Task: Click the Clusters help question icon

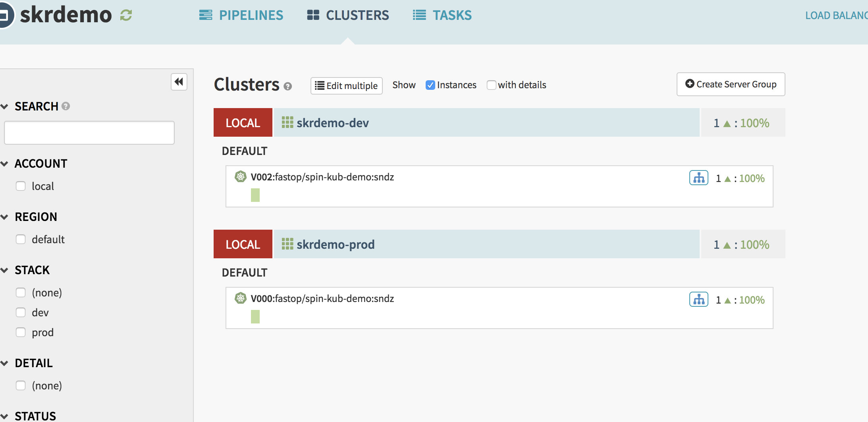Action: (288, 86)
